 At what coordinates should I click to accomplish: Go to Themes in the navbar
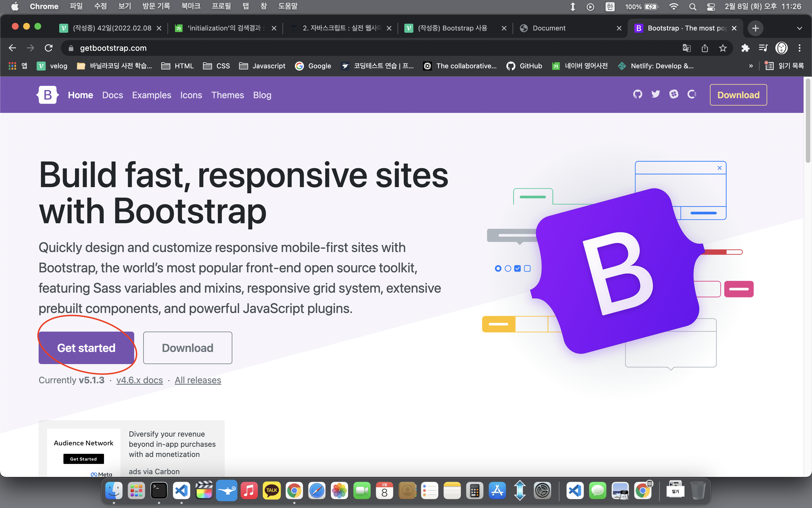pos(228,95)
